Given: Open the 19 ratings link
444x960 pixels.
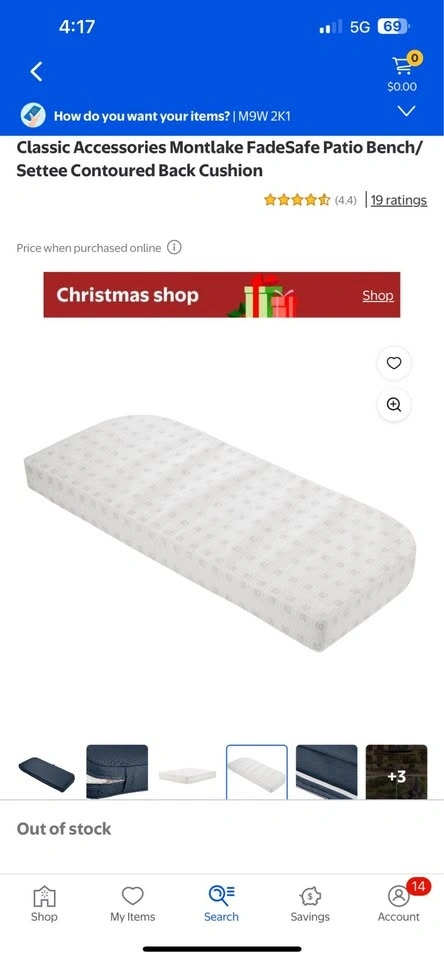Looking at the screenshot, I should 399,200.
